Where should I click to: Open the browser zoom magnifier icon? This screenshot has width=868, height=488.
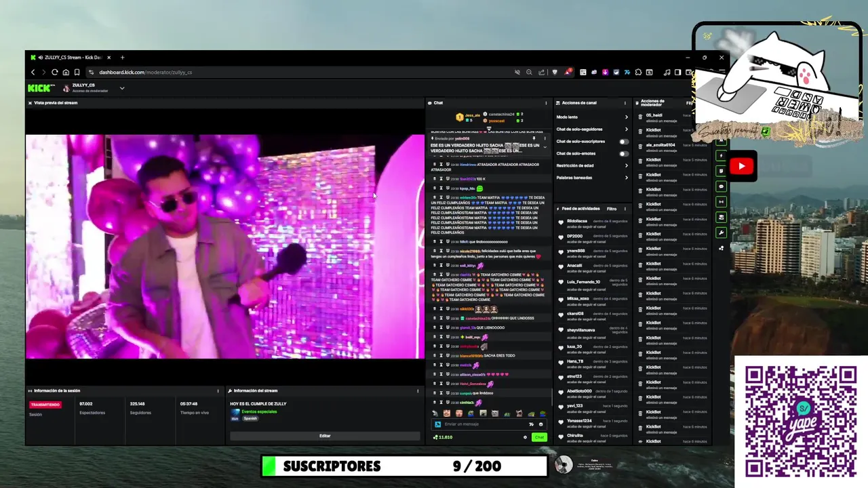pos(529,73)
